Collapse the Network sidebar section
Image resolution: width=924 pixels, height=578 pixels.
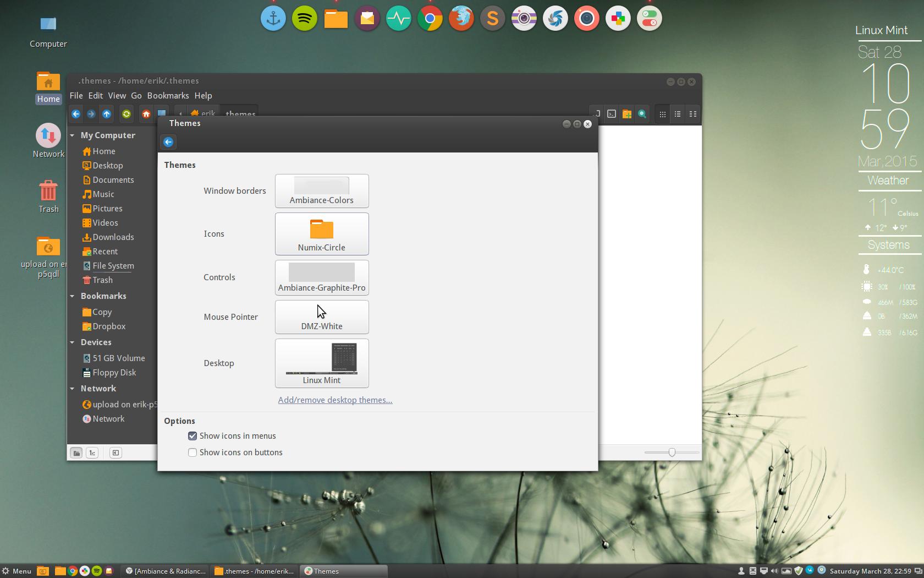click(x=72, y=389)
